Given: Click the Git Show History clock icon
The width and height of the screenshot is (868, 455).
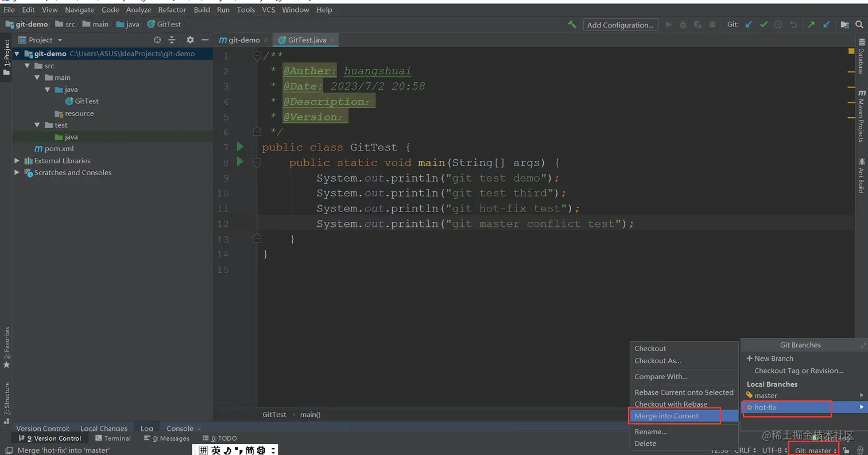Looking at the screenshot, I should [778, 25].
